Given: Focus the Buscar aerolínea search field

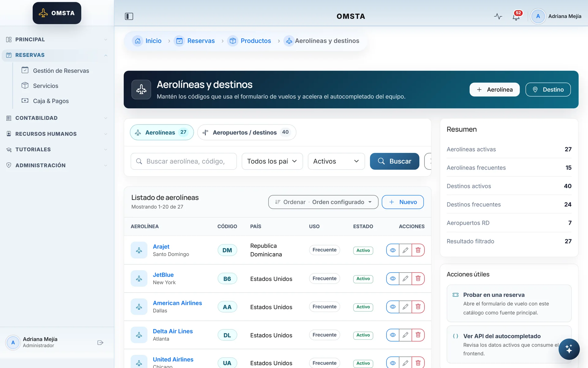Looking at the screenshot, I should coord(184,161).
